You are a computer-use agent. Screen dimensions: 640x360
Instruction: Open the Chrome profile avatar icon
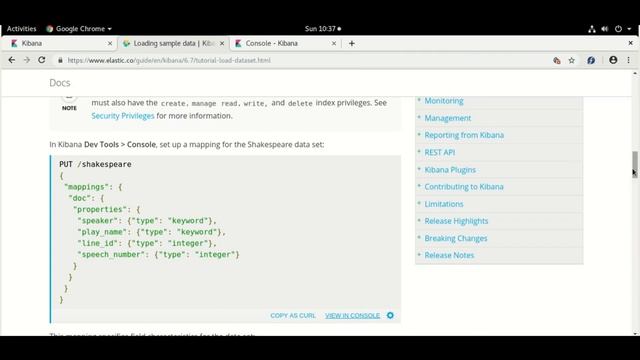(613, 60)
